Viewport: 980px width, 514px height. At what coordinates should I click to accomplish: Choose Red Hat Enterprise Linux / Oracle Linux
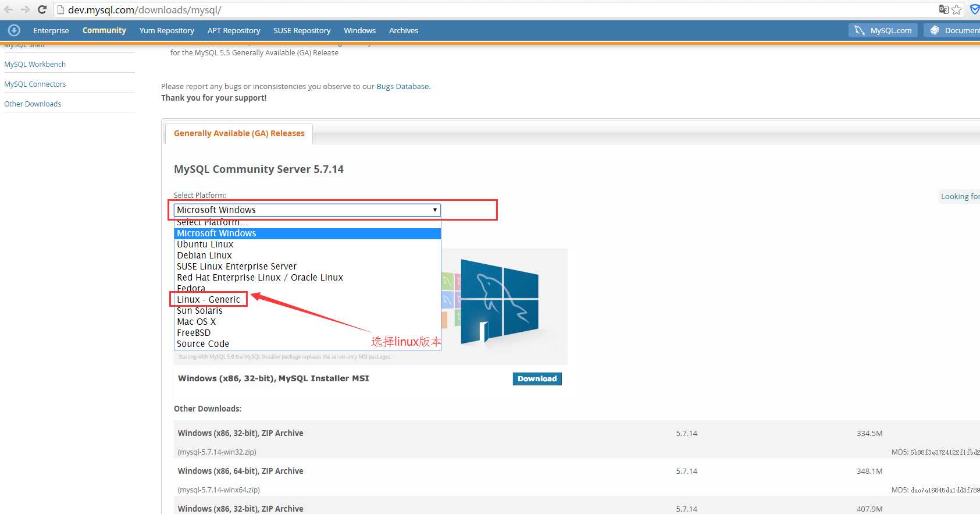click(307, 278)
